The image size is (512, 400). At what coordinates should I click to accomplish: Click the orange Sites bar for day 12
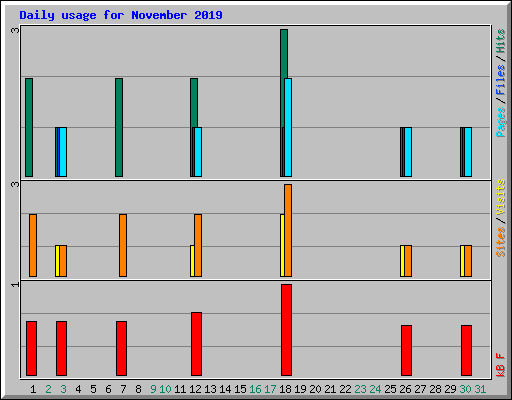click(x=198, y=245)
